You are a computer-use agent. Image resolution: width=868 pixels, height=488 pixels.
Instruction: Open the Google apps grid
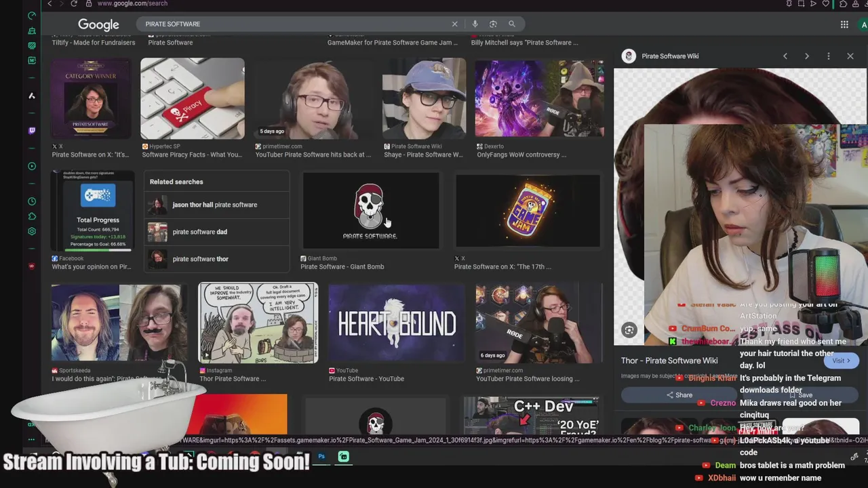click(844, 24)
